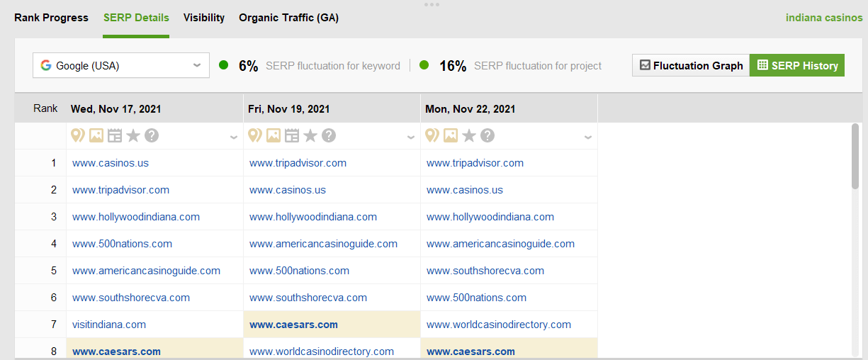Open www.casinos.us in the Nov 22 column
Viewport: 868px width, 360px height.
click(465, 190)
